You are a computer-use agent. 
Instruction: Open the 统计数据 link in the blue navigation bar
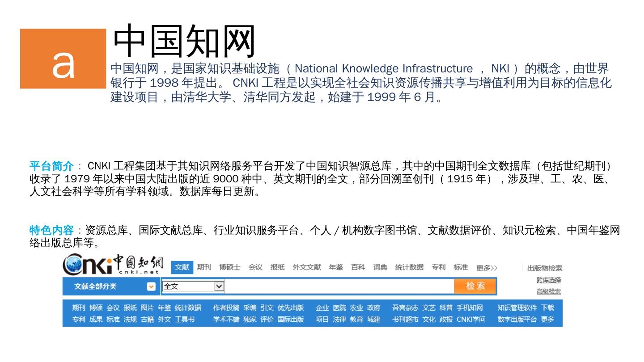188,307
